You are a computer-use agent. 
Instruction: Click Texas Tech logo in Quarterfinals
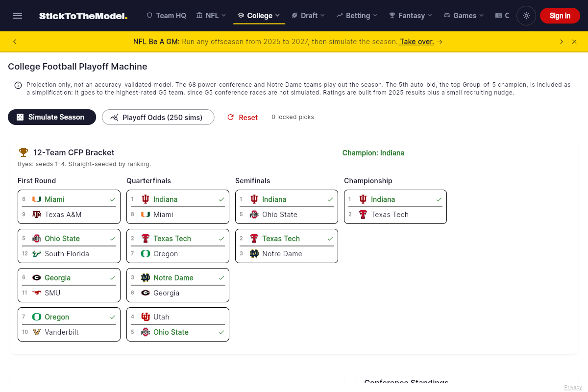[x=146, y=239]
